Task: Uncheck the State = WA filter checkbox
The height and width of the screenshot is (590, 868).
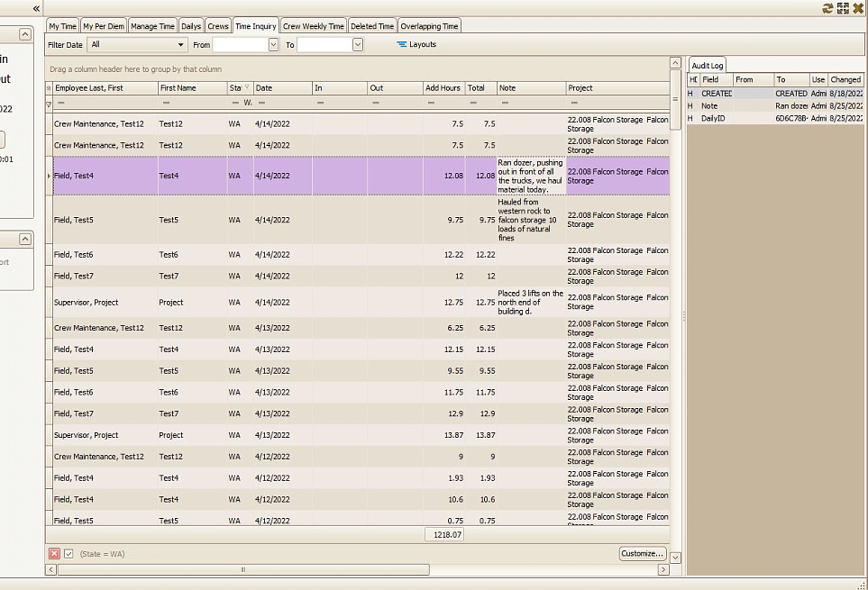Action: [69, 554]
